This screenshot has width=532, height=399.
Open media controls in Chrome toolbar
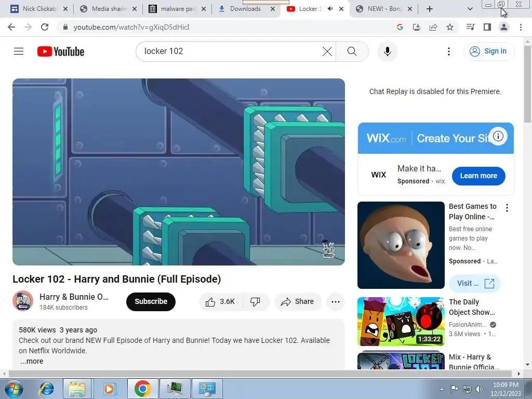(471, 27)
